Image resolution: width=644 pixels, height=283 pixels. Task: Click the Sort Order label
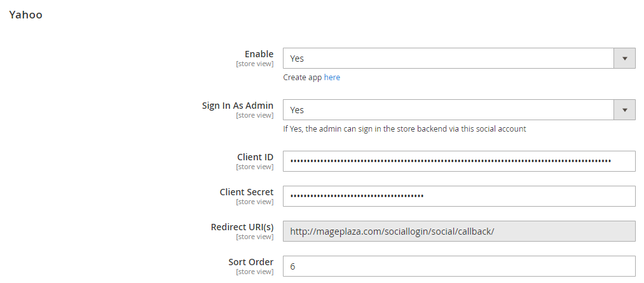[250, 262]
